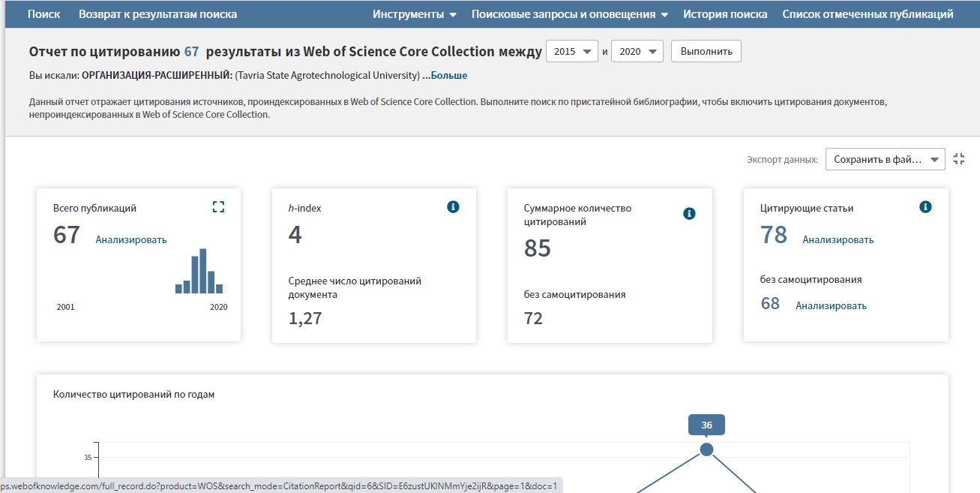The width and height of the screenshot is (980, 493).
Task: Open Поисковые запросы и оповещения menu
Action: pyautogui.click(x=569, y=14)
